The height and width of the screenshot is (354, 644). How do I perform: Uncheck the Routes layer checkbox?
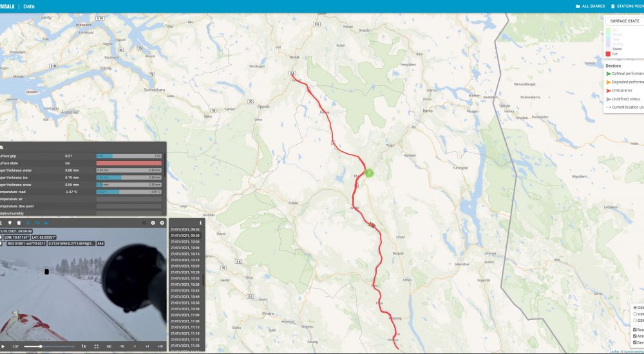click(x=635, y=330)
